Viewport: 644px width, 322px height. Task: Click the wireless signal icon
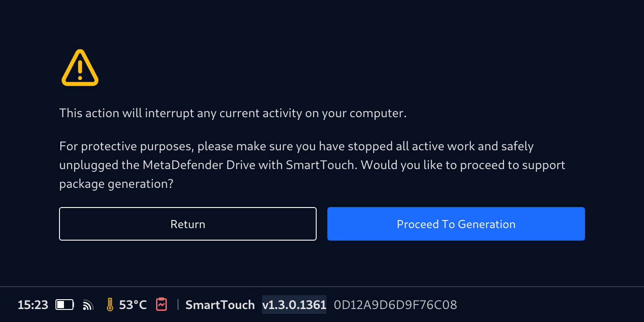coord(88,305)
